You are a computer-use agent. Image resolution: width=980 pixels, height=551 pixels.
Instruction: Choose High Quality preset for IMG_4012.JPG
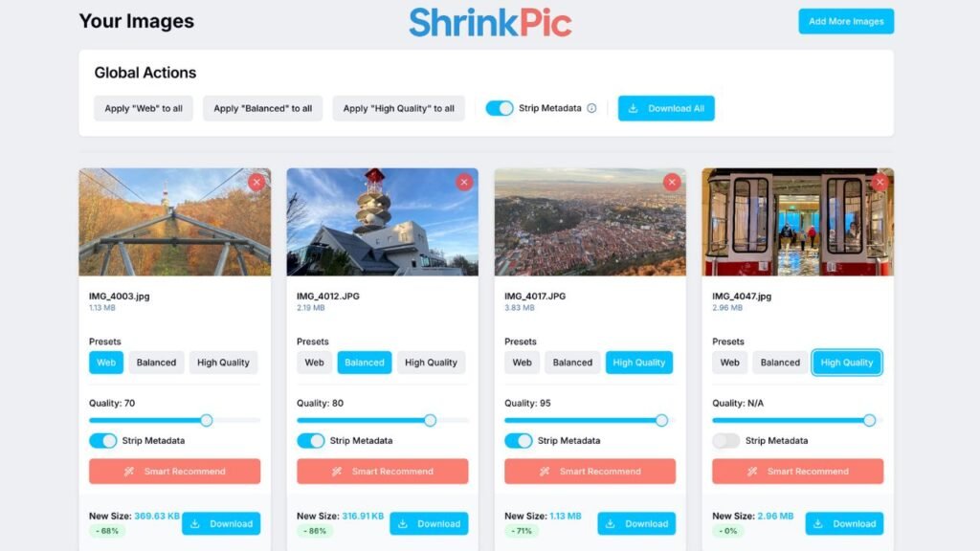click(x=431, y=363)
